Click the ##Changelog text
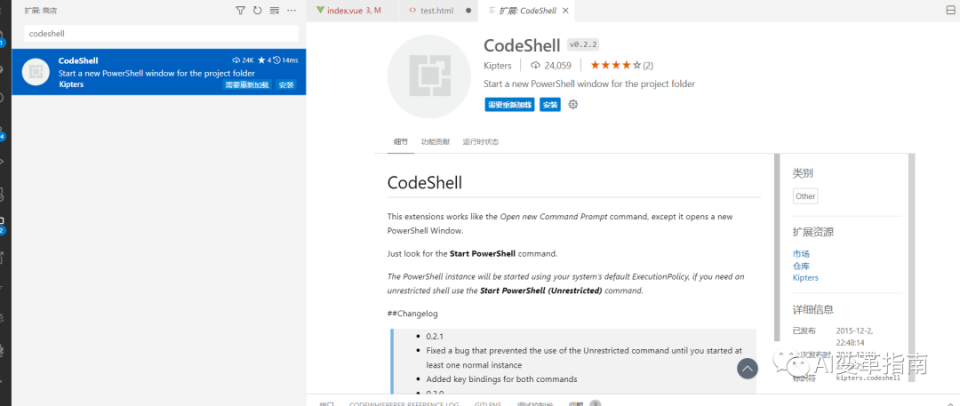Screen dimensions: 960x406 coord(413,314)
